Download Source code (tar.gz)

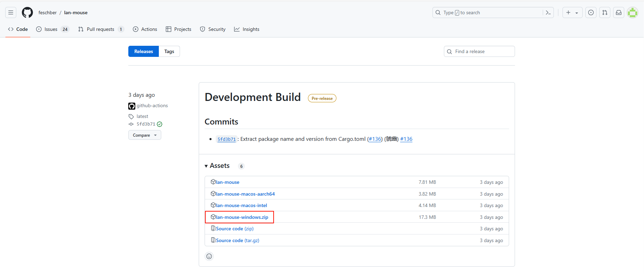tap(237, 240)
